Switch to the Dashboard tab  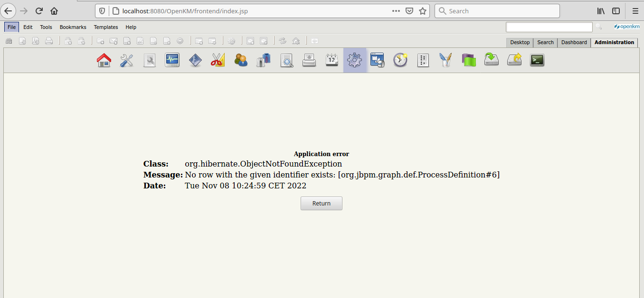pyautogui.click(x=574, y=42)
